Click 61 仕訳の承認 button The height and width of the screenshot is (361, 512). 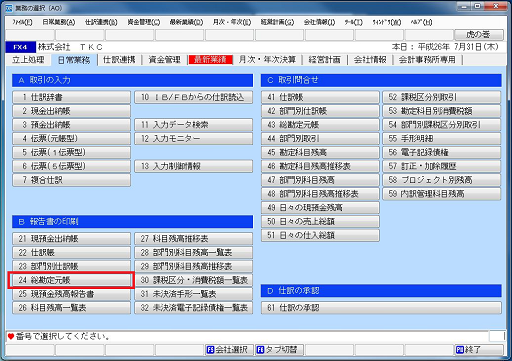click(381, 308)
